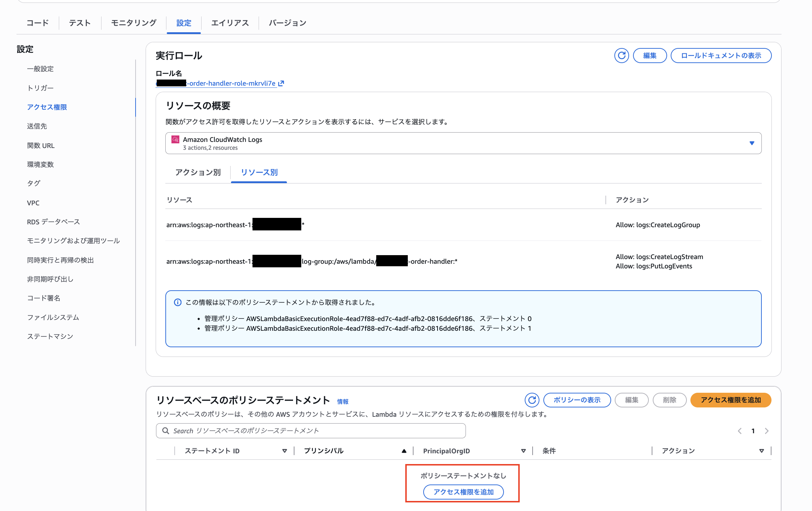
Task: Select アクセス権限 in the settings sidebar
Action: tap(47, 107)
